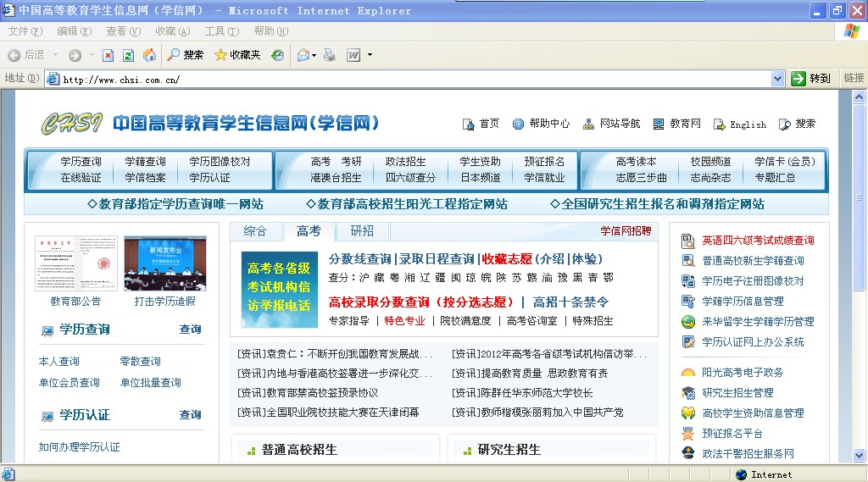Click the Internet zone status bar indicator
This screenshot has width=868, height=482.
(765, 475)
